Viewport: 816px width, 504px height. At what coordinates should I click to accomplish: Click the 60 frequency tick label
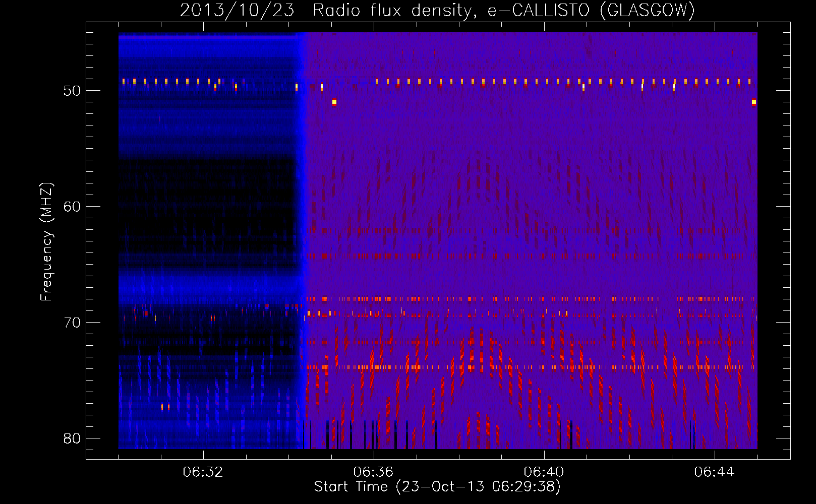click(73, 207)
